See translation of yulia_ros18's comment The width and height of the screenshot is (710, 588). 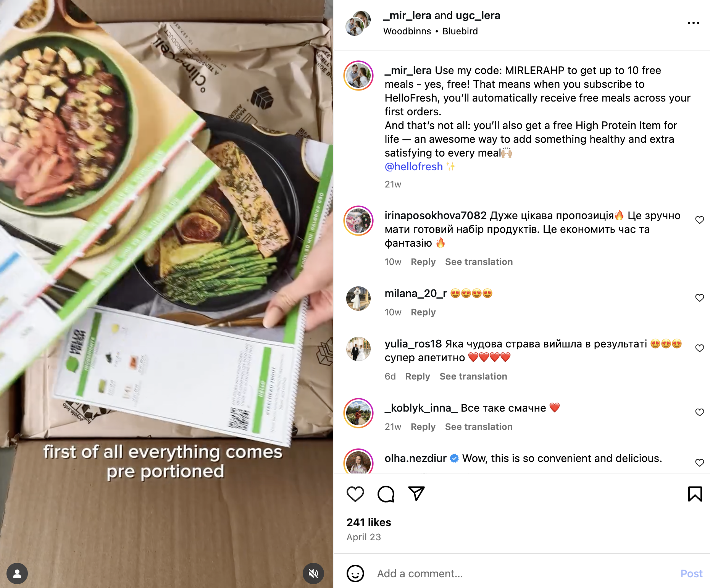pos(473,376)
